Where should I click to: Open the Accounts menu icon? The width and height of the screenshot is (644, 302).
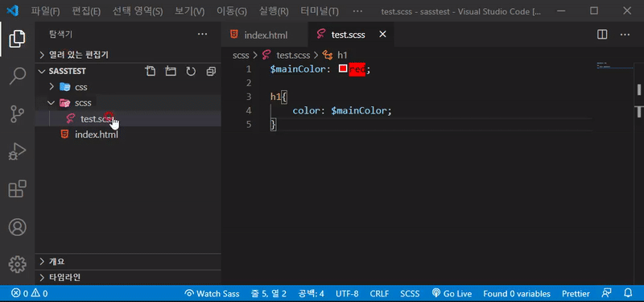pos(17,227)
